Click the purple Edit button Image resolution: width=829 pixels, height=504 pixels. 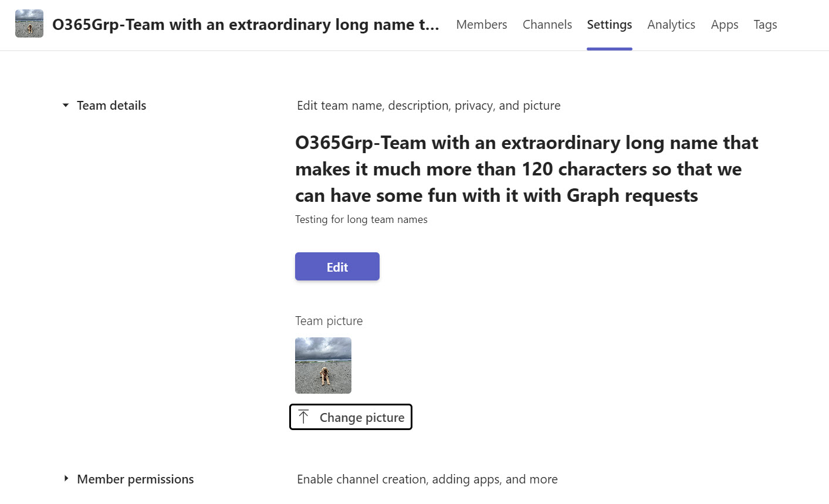(337, 266)
